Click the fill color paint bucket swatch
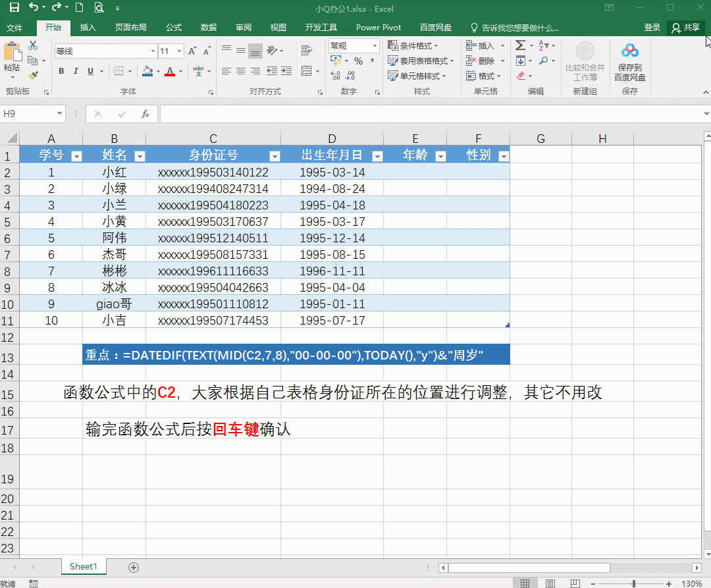This screenshot has height=588, width=711. (x=147, y=71)
